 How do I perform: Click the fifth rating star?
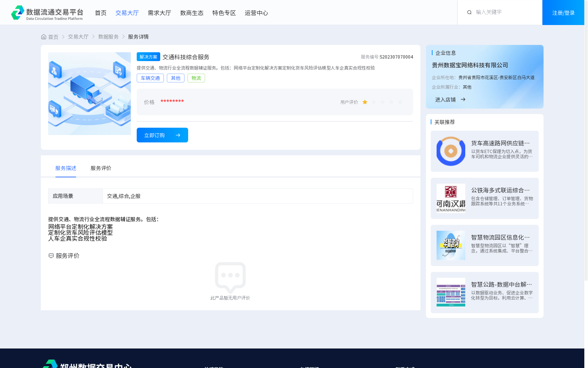[400, 102]
